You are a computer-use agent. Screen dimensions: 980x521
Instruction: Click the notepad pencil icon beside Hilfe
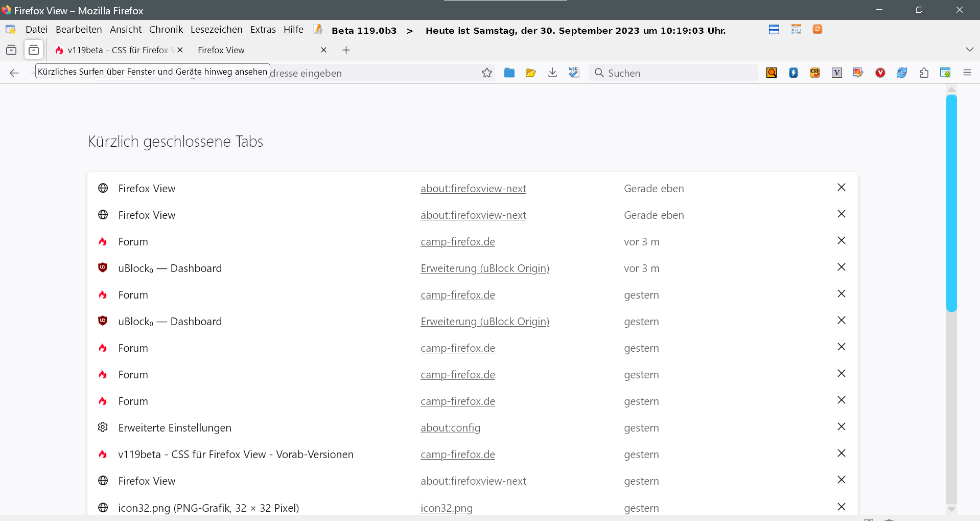[318, 30]
